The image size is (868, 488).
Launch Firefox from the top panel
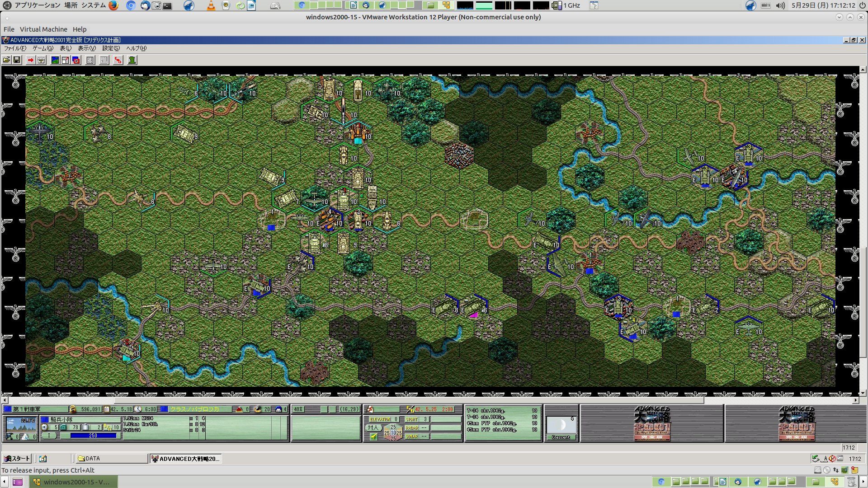coord(113,5)
